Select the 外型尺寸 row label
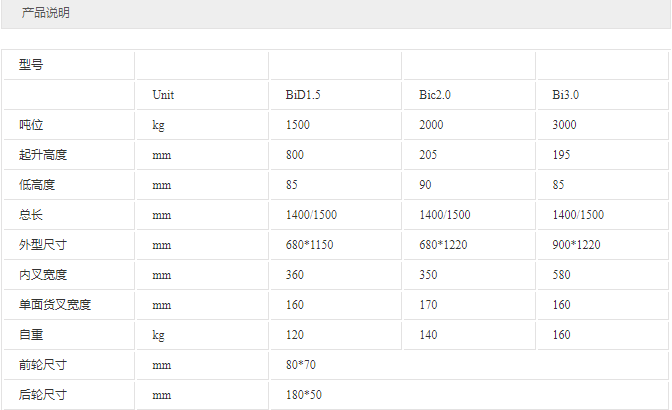Image resolution: width=672 pixels, height=410 pixels. point(42,245)
